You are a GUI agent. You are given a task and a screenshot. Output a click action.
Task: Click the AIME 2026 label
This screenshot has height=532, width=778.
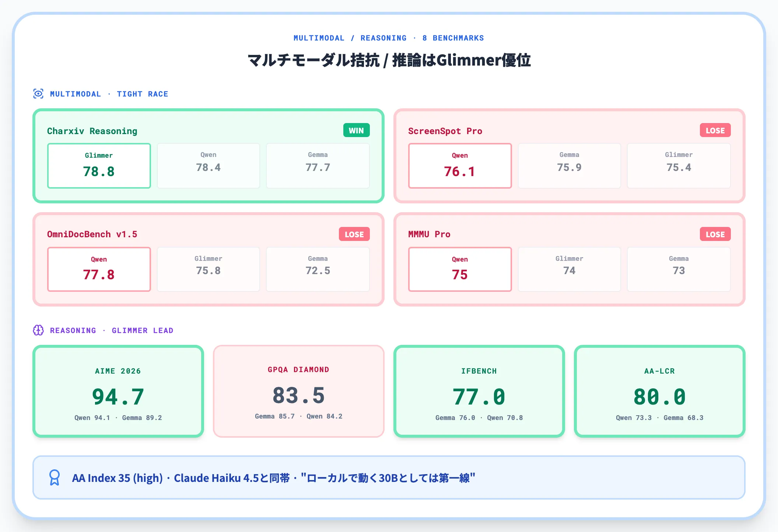pyautogui.click(x=118, y=371)
